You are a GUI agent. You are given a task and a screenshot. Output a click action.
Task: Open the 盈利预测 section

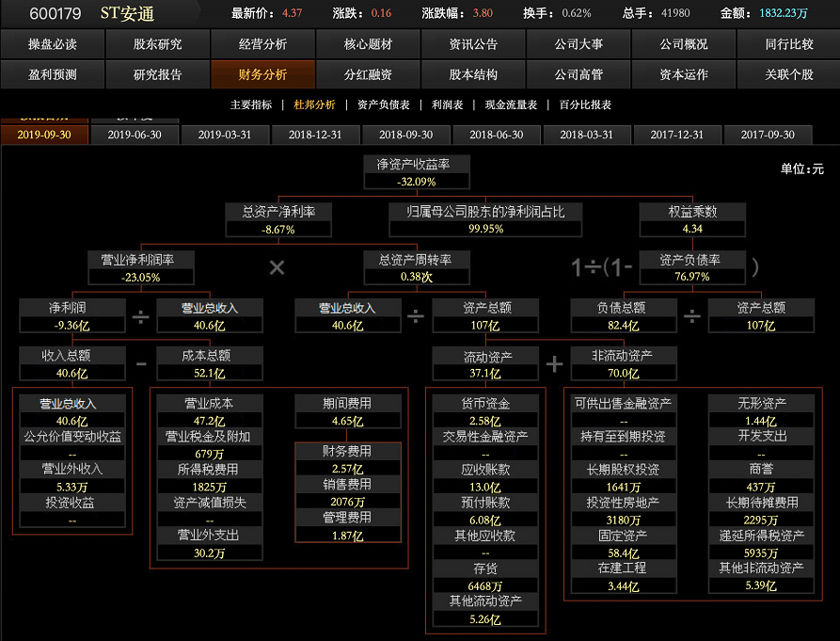[x=53, y=74]
